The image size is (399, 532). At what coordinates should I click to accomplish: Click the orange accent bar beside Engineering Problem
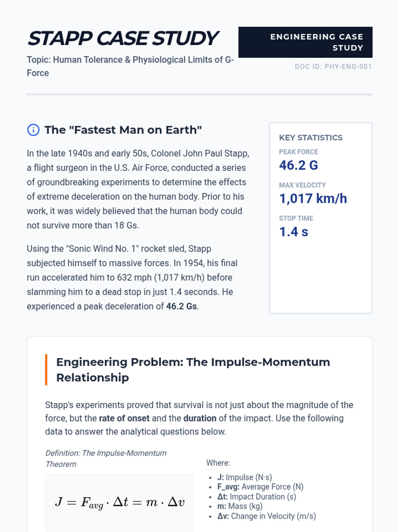click(46, 370)
